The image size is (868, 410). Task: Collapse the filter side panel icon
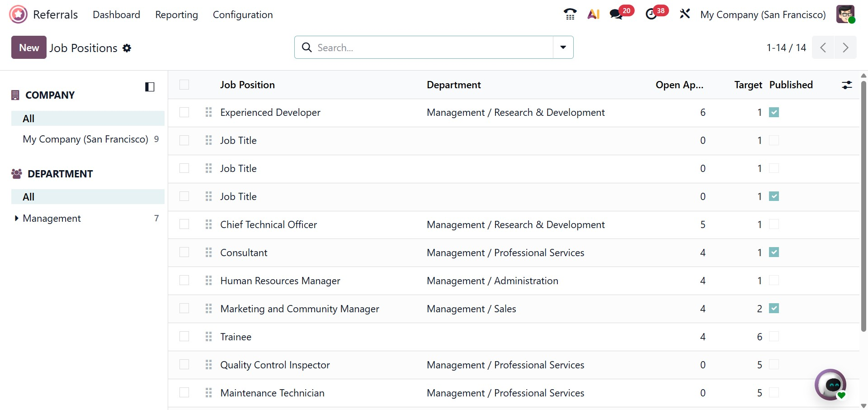[x=150, y=87]
